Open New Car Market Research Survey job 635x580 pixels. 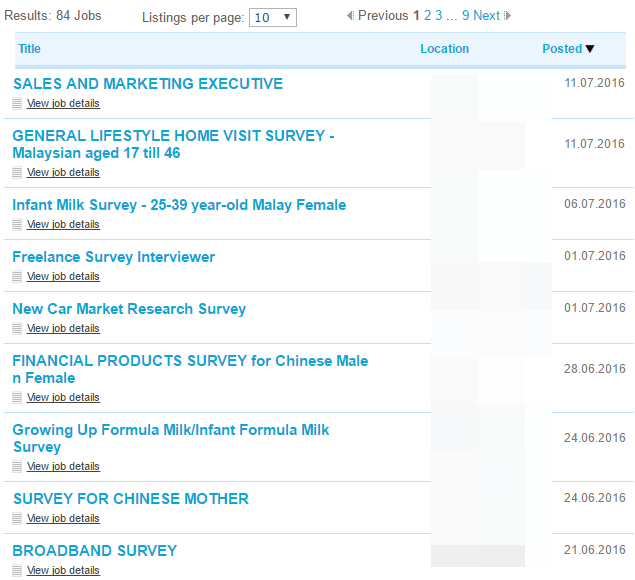pos(129,309)
